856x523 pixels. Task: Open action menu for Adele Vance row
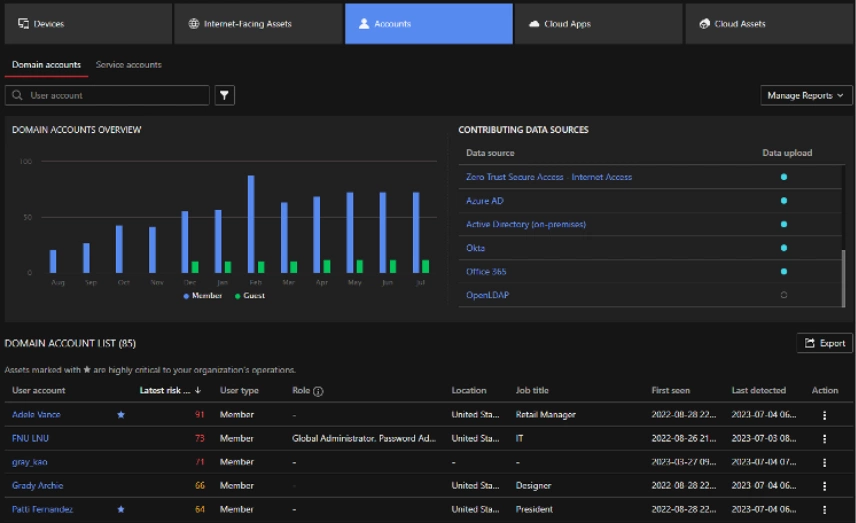click(824, 415)
